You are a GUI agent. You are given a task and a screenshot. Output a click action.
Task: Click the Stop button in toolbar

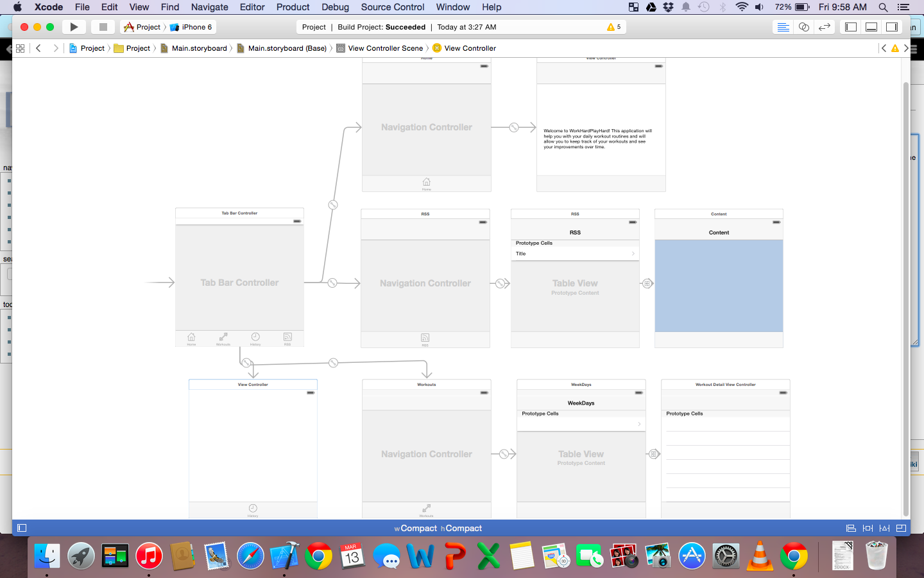[103, 27]
